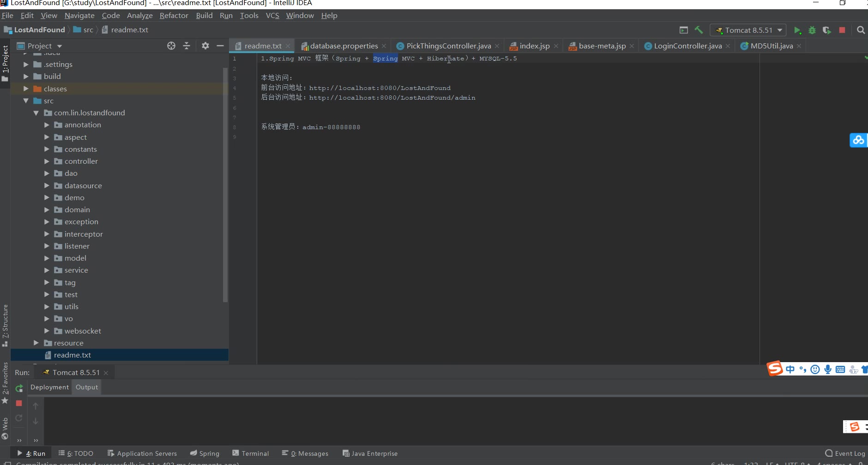Open the Refactor menu
Screen dimensions: 868x465
pos(174,15)
